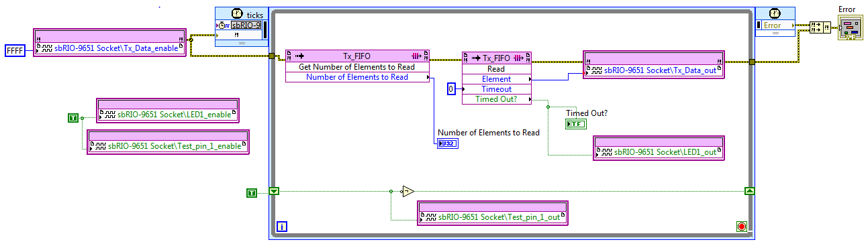Click the right shift register on the loop
868x246 pixels.
point(750,192)
